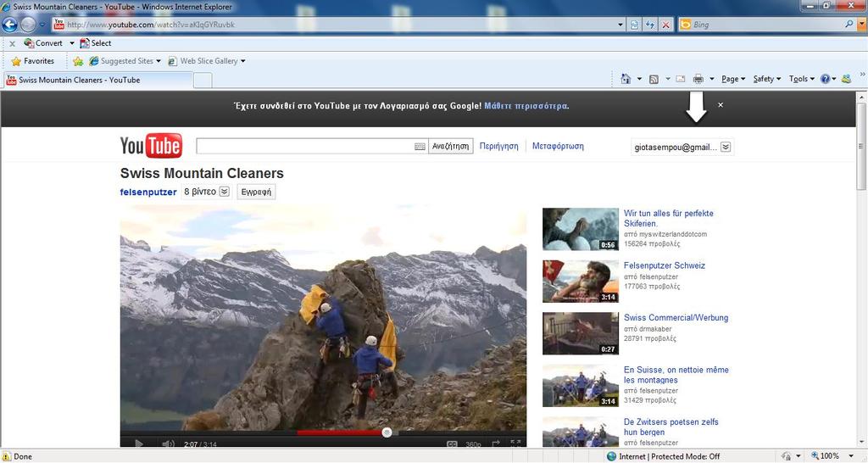The image size is (868, 463).
Task: Close the Convert toolbar with its X
Action: (12, 43)
